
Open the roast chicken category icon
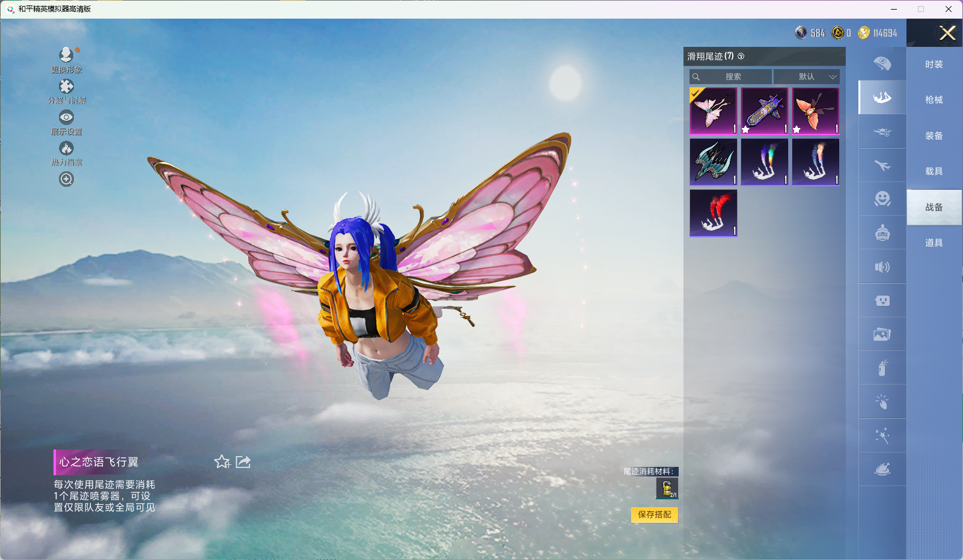[882, 469]
